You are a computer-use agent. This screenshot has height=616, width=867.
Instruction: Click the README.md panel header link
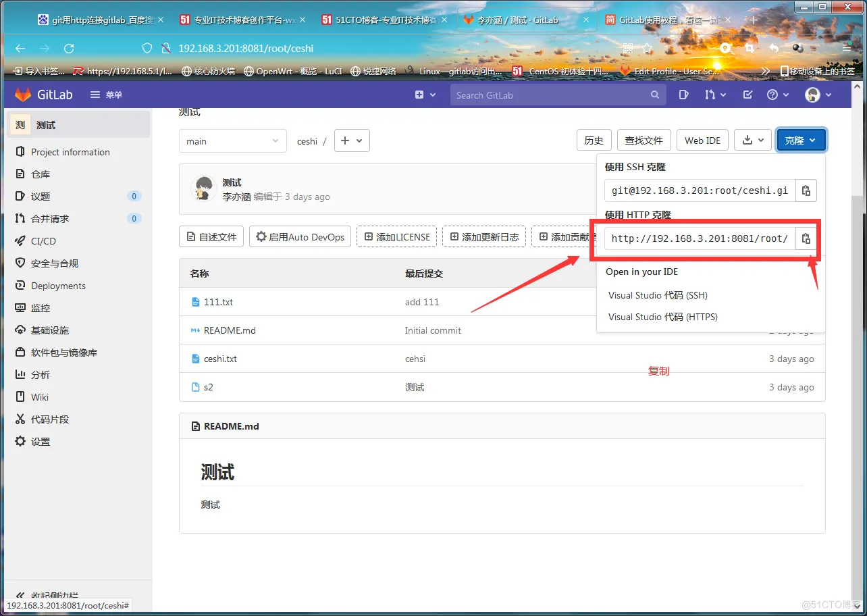coord(232,426)
